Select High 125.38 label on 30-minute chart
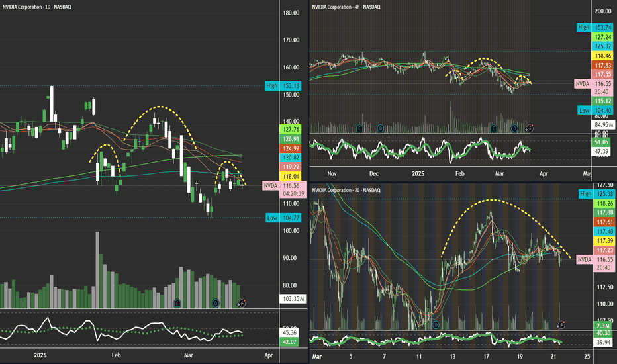Screen dimensions: 617x364 [596, 194]
